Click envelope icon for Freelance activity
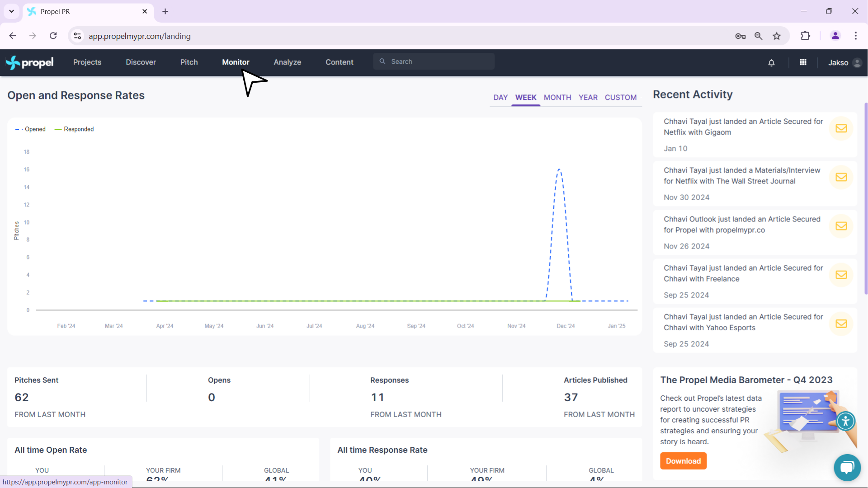The image size is (868, 488). [841, 275]
